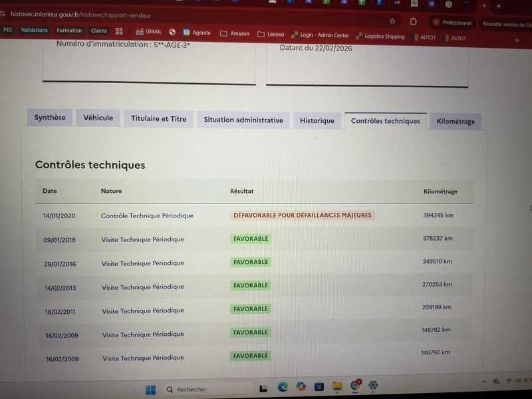Open the volume tray icon
This screenshot has width=532, height=399.
click(518, 380)
